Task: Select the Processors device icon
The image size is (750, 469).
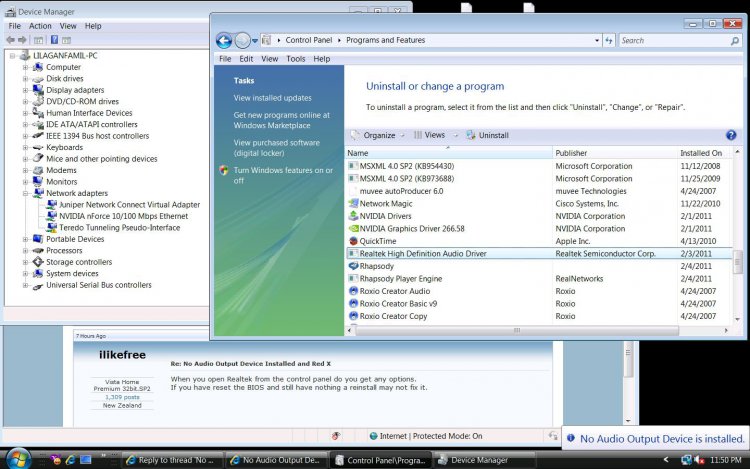Action: click(38, 251)
